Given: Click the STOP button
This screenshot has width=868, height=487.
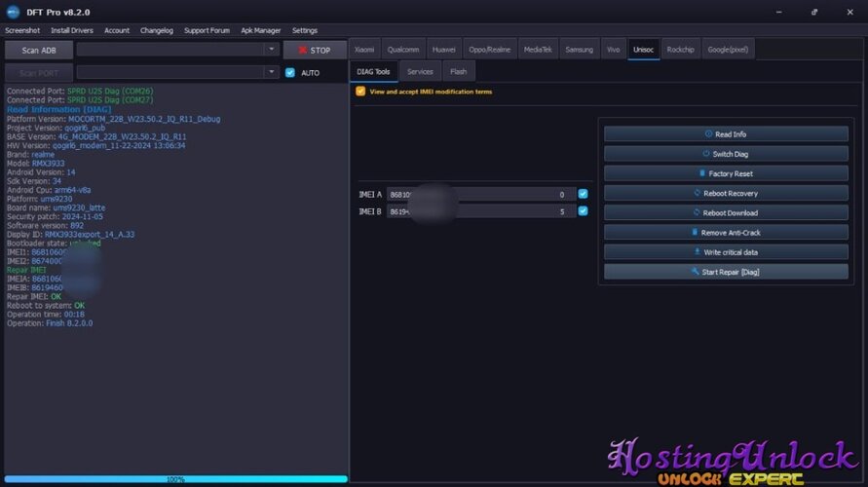Looking at the screenshot, I should pos(315,50).
